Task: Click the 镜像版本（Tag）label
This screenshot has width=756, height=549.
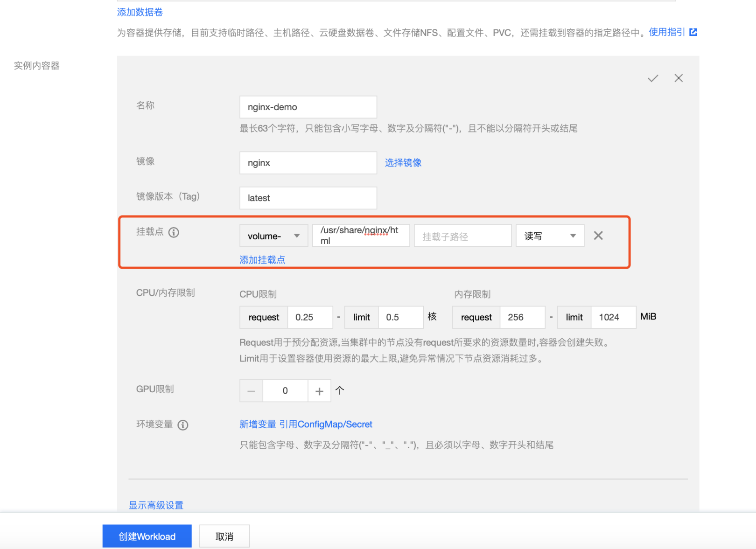Action: (168, 196)
